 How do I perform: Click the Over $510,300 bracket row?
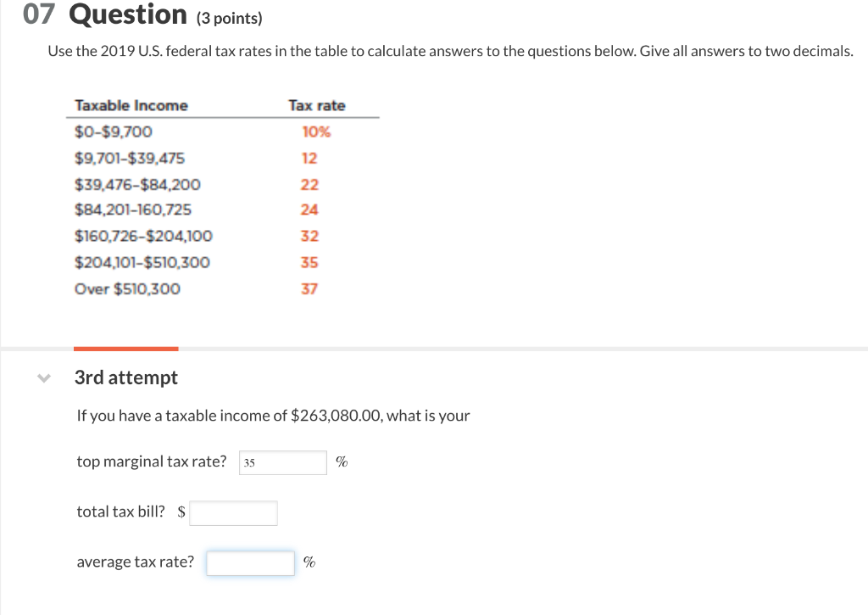(x=127, y=288)
